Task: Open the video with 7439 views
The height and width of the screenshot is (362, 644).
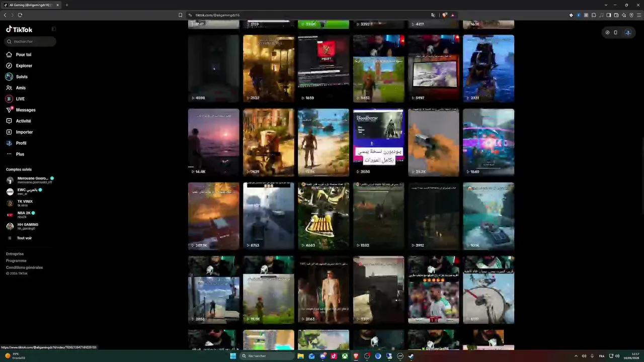Action: (x=269, y=142)
